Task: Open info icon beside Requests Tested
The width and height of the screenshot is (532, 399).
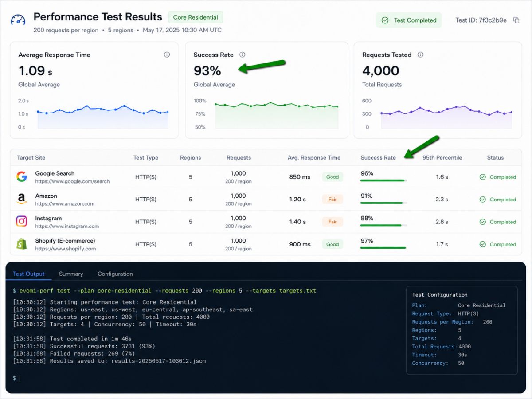Action: (x=420, y=55)
